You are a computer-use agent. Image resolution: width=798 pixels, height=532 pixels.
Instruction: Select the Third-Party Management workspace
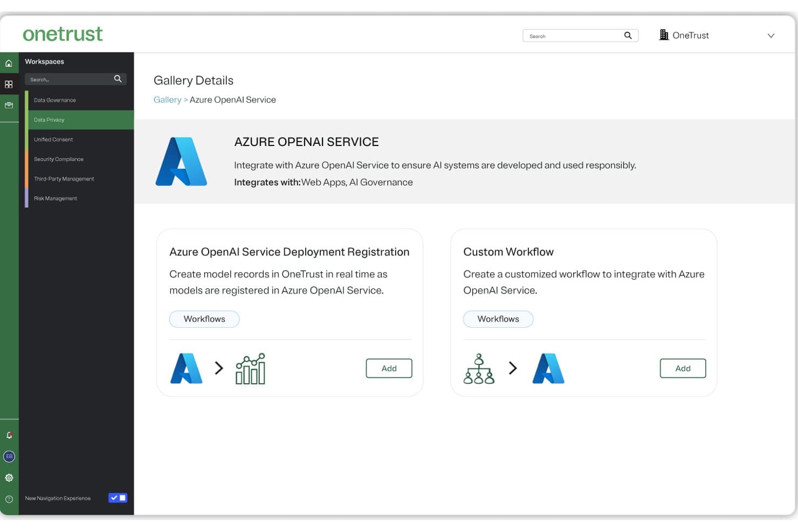80,179
